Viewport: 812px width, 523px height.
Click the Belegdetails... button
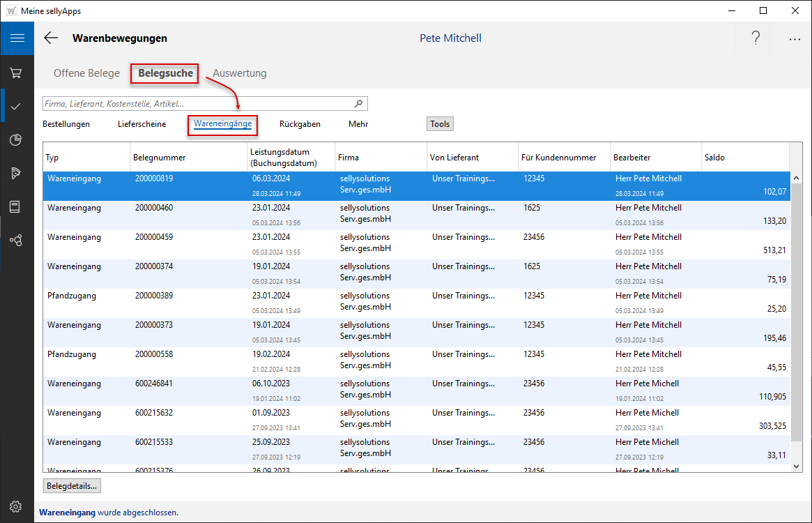pos(72,485)
